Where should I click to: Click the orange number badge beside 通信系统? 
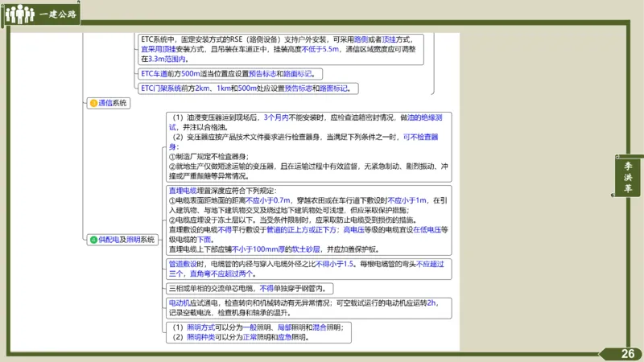pyautogui.click(x=93, y=103)
